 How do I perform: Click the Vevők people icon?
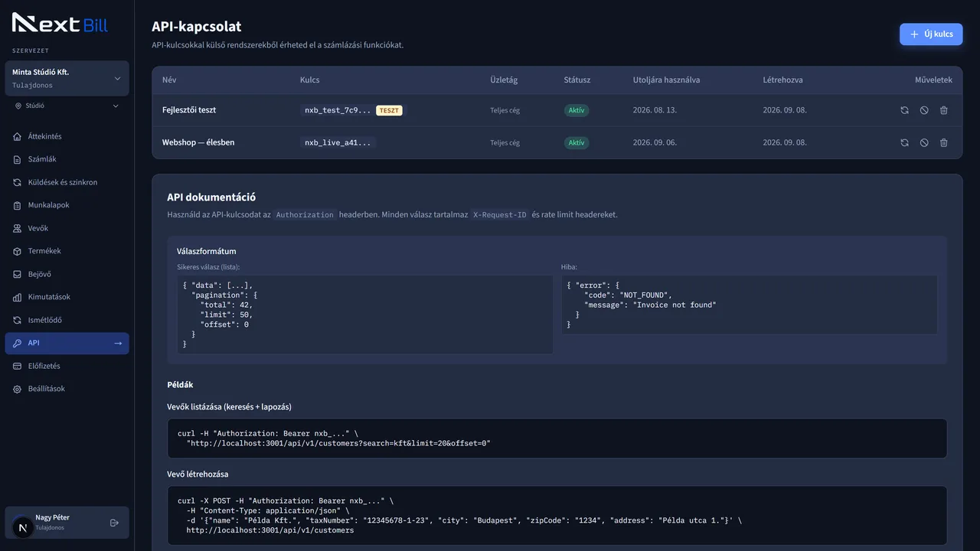pyautogui.click(x=18, y=228)
